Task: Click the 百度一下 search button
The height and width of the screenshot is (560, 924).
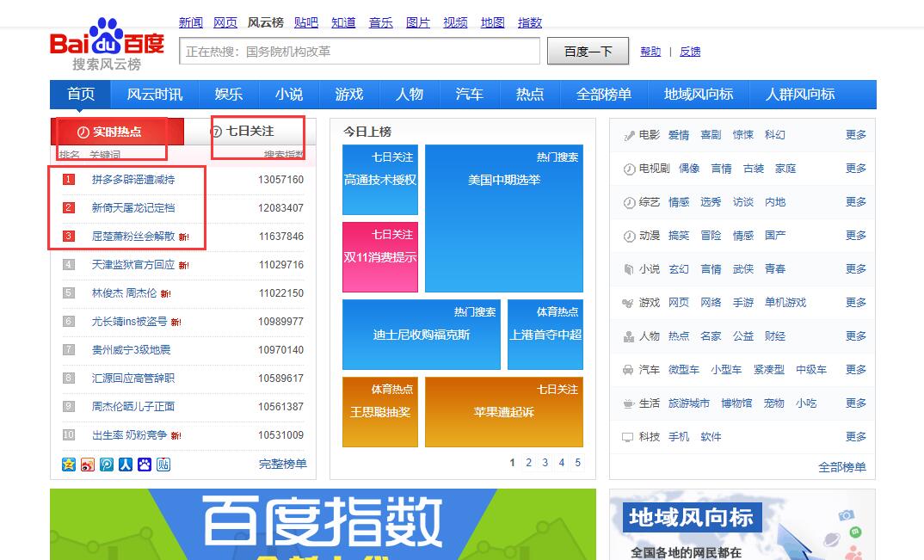Action: click(x=588, y=52)
